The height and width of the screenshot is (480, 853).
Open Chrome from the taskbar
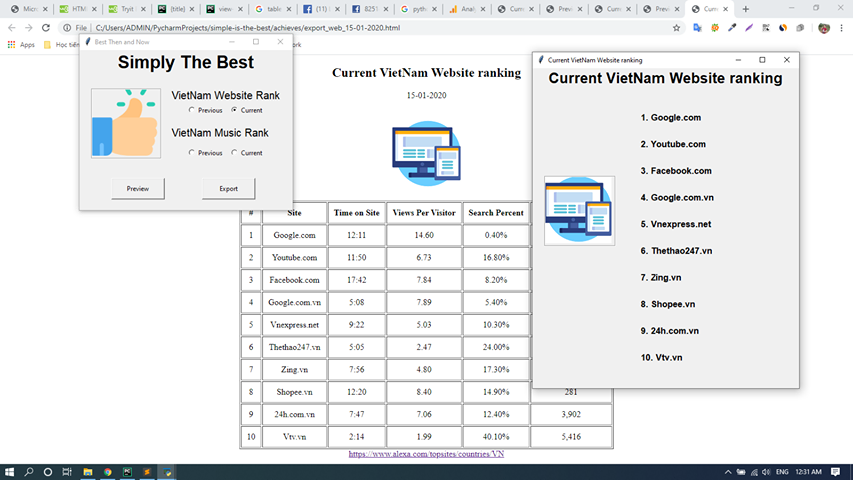pyautogui.click(x=108, y=472)
